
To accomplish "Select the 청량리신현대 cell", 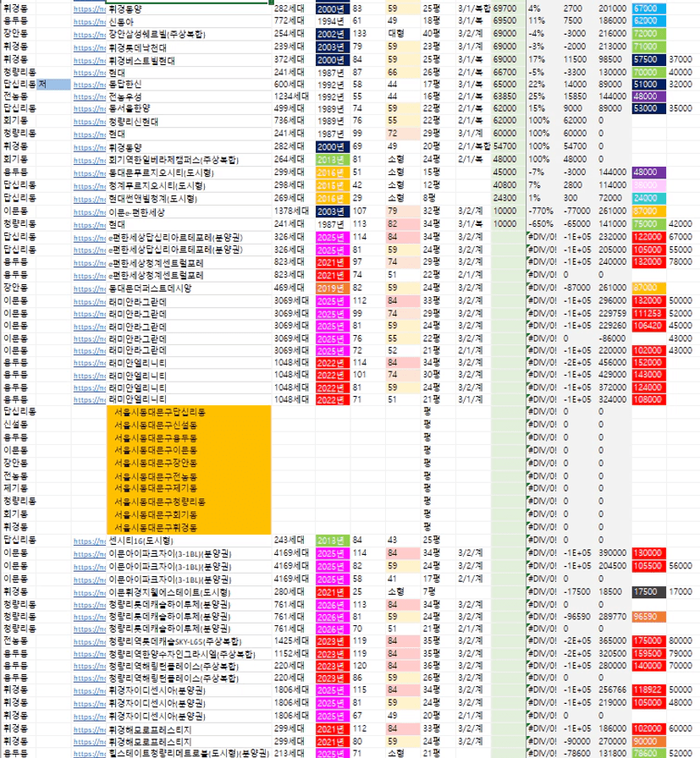I will (189, 121).
